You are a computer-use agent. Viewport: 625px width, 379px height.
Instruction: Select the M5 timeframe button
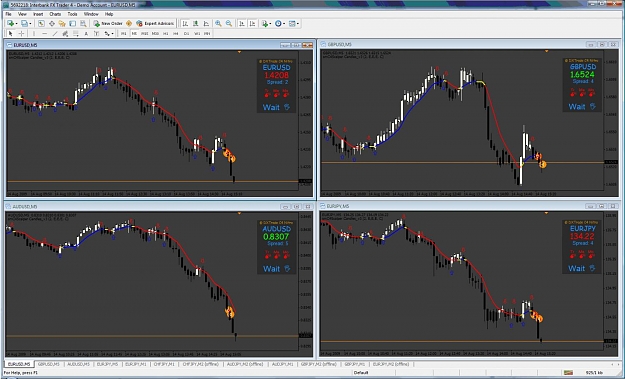pyautogui.click(x=134, y=33)
